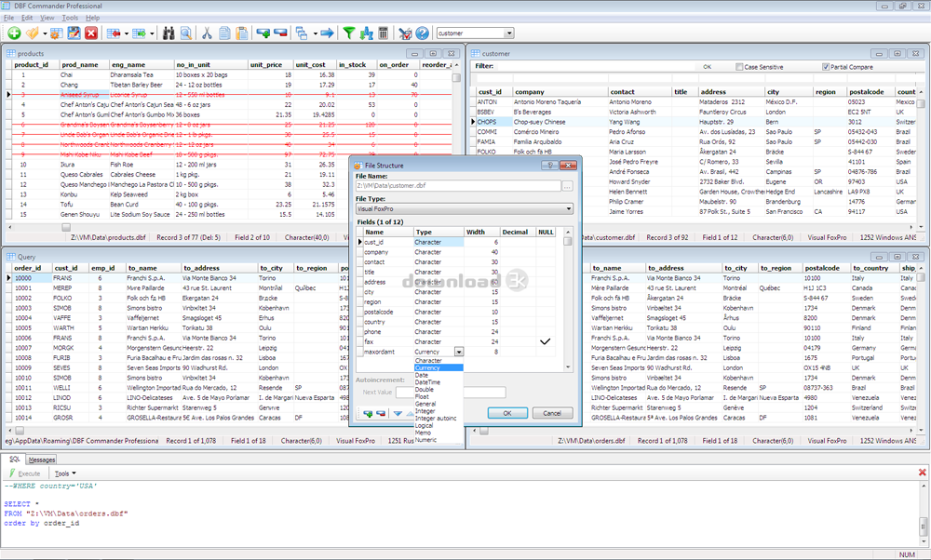This screenshot has height=560, width=931.
Task: Click OK button in customer filter bar
Action: (x=708, y=67)
